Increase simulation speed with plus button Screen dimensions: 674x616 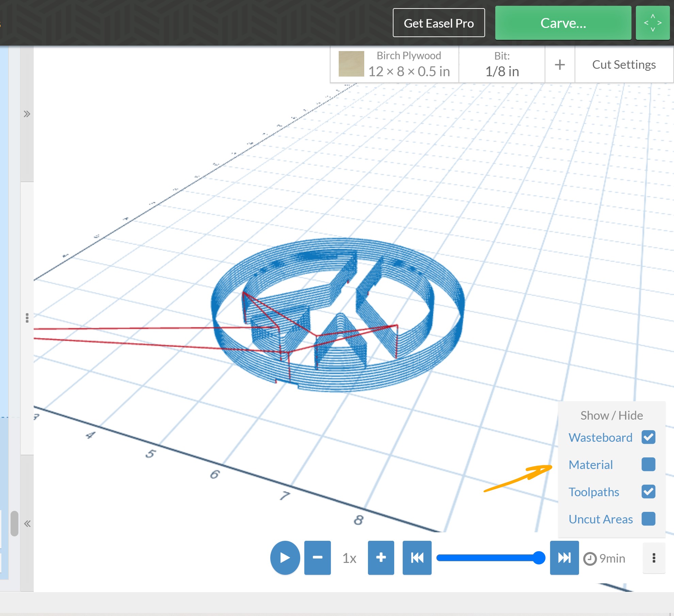click(381, 557)
